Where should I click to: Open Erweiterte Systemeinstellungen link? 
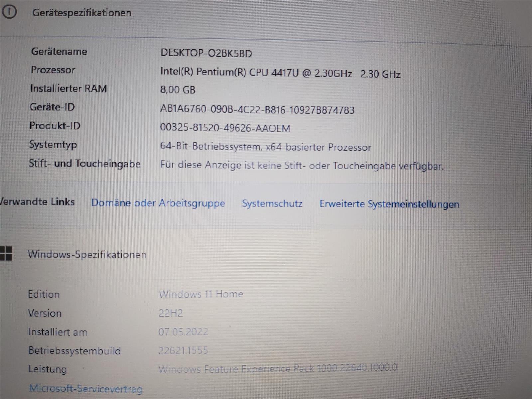click(389, 204)
